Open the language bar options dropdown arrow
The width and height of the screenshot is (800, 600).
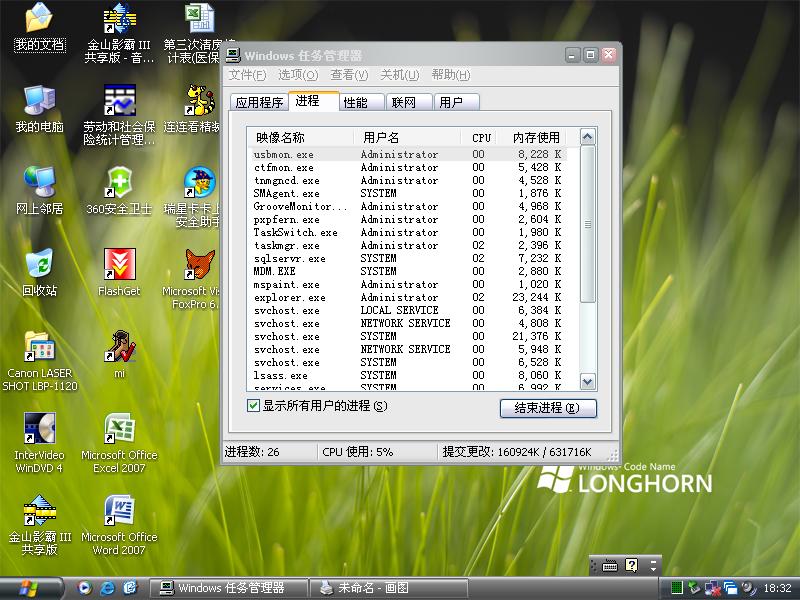655,566
